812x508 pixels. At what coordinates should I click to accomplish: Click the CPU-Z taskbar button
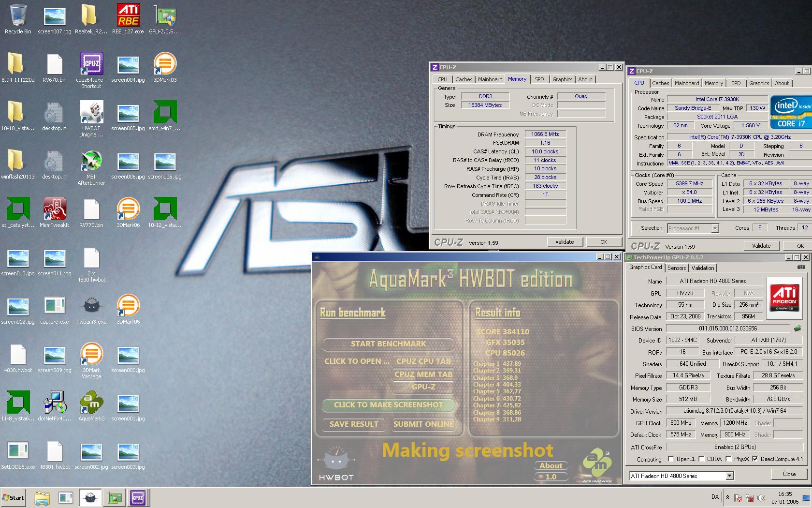click(137, 497)
